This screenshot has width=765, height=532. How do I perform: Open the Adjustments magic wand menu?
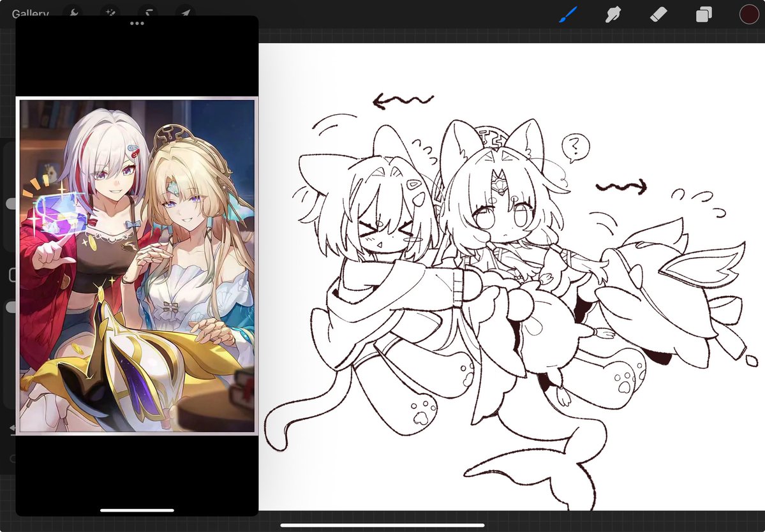(x=110, y=12)
